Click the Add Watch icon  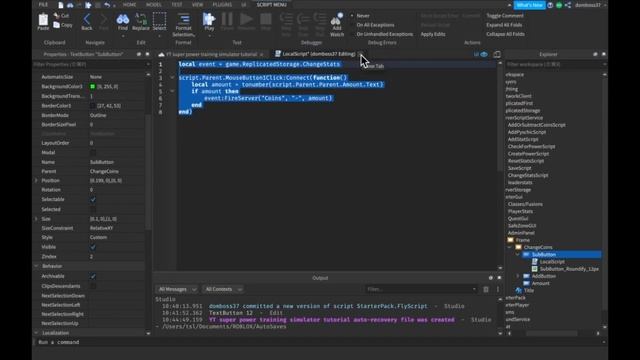(x=337, y=19)
